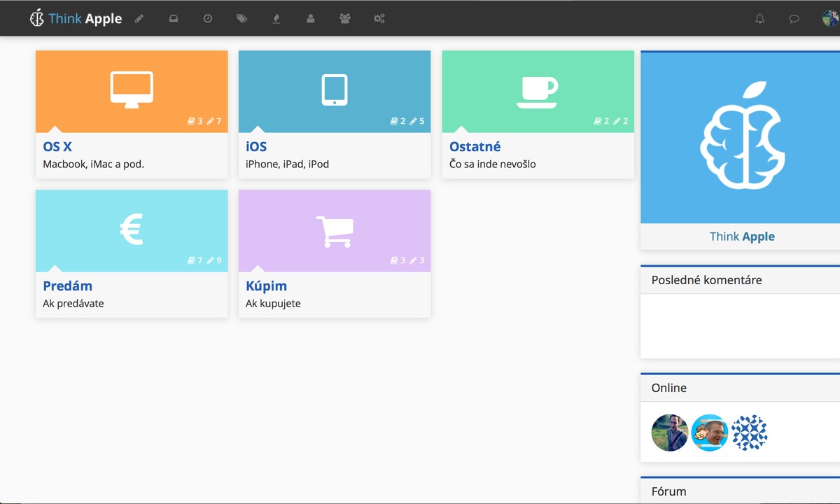Open the users group icon in navbar

point(344,19)
